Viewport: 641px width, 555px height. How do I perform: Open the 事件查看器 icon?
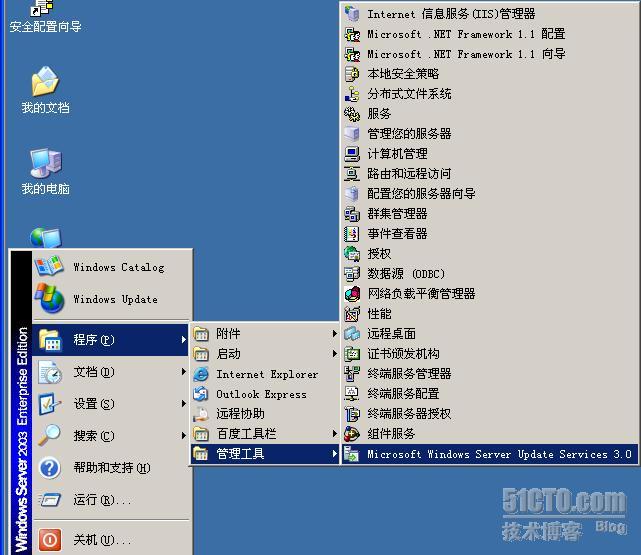coord(352,234)
